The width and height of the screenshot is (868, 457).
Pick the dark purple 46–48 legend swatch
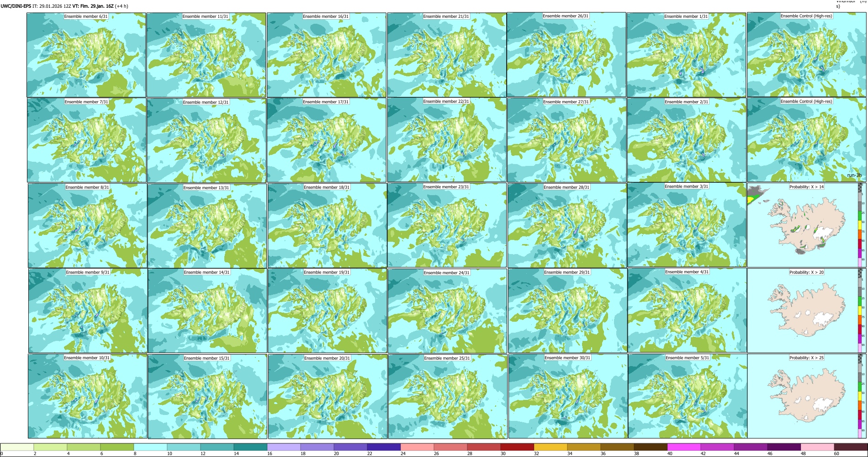pos(784,447)
